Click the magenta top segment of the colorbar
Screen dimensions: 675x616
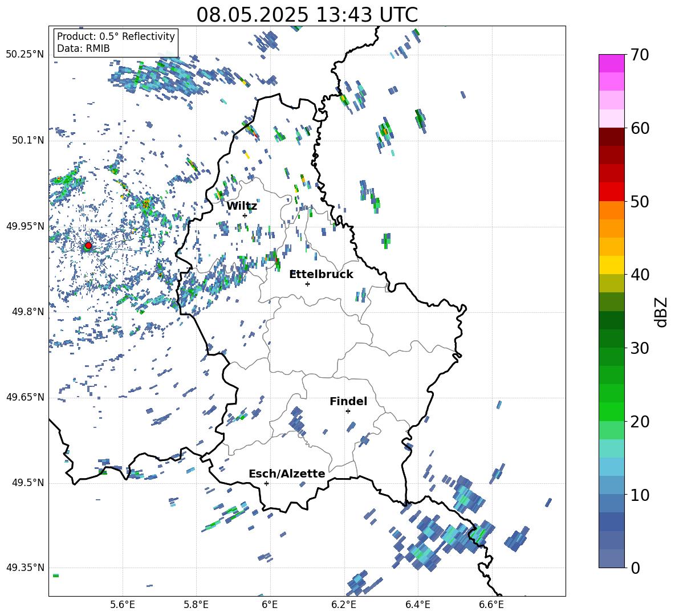[611, 63]
